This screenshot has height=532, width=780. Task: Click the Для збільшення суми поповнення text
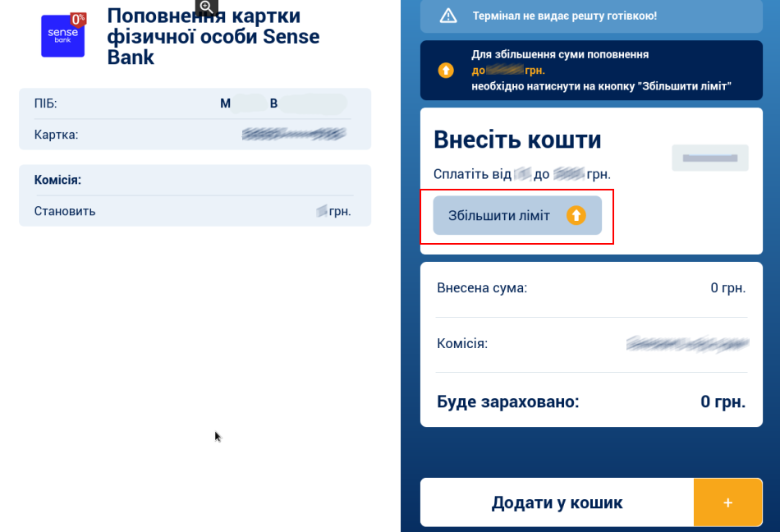[x=560, y=54]
